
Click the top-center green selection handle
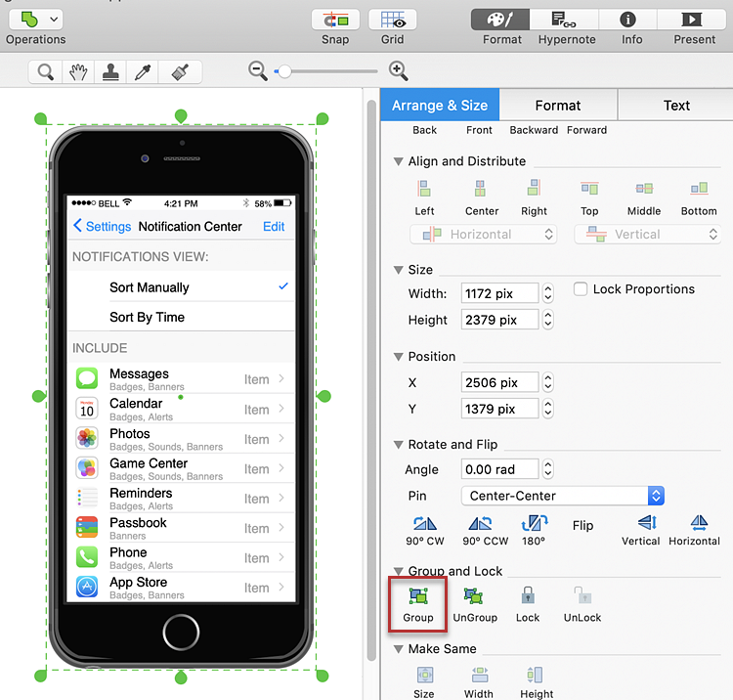[181, 115]
